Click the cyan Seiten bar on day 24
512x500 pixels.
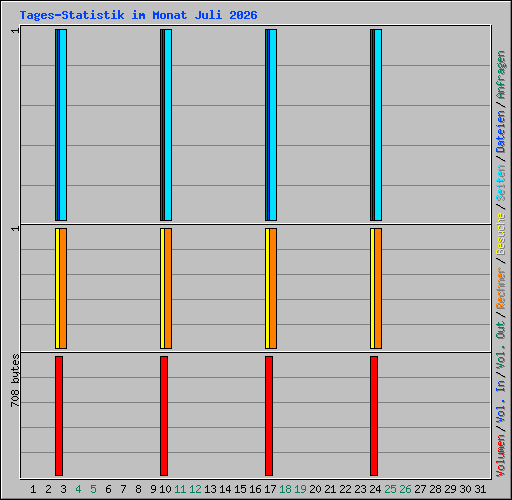tap(378, 125)
